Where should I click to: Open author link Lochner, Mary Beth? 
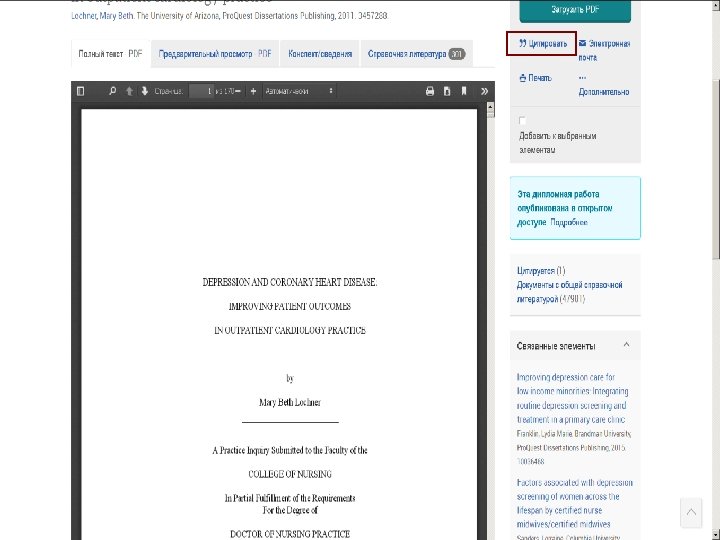click(102, 16)
